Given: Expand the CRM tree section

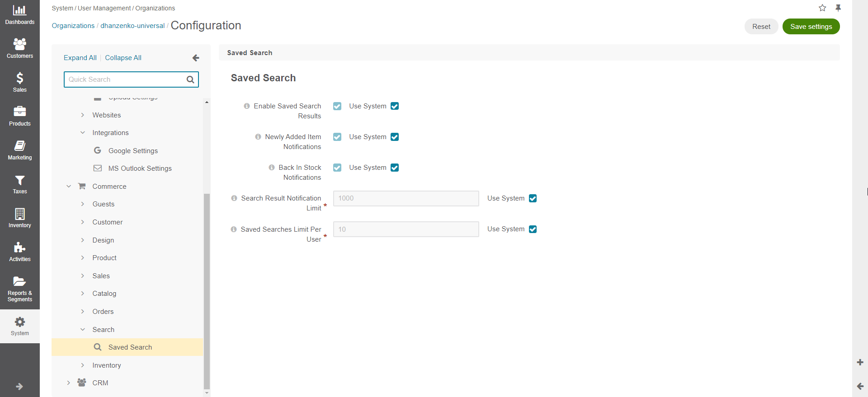Looking at the screenshot, I should [69, 383].
